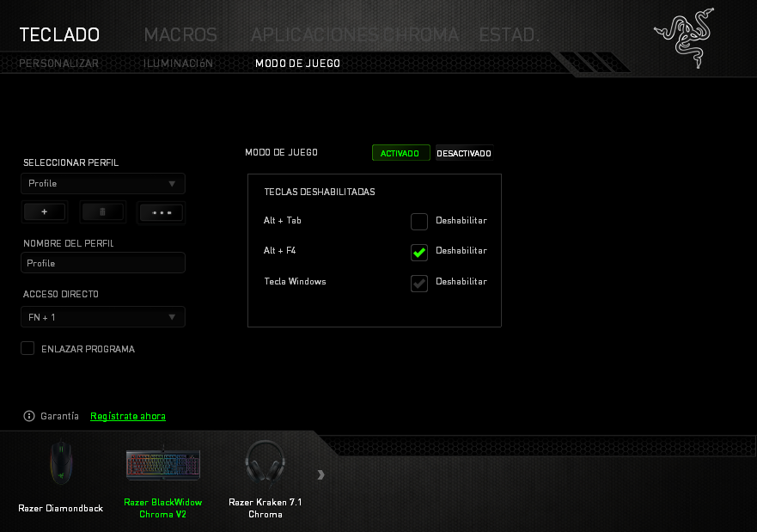Select the Razer BlackWidow Chroma V2 keyboard
Image resolution: width=757 pixels, height=532 pixels.
click(x=163, y=464)
